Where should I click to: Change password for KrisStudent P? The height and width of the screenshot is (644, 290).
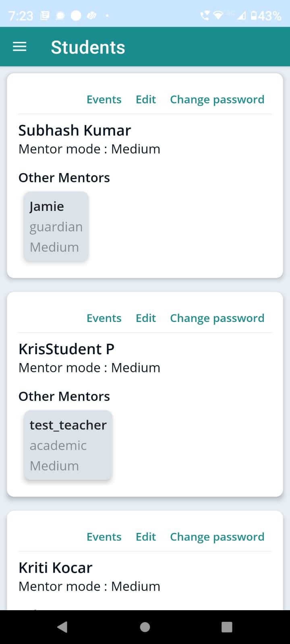[x=217, y=318]
